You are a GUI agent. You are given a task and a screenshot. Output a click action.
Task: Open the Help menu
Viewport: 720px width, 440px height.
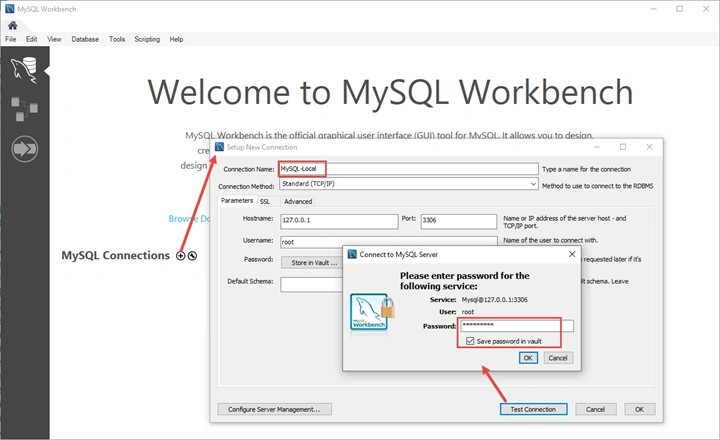coord(176,39)
